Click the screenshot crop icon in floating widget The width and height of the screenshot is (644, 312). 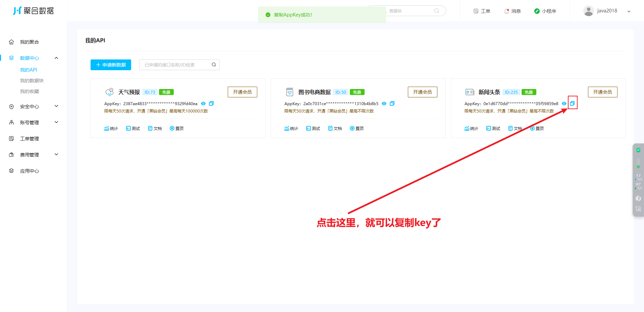(638, 209)
